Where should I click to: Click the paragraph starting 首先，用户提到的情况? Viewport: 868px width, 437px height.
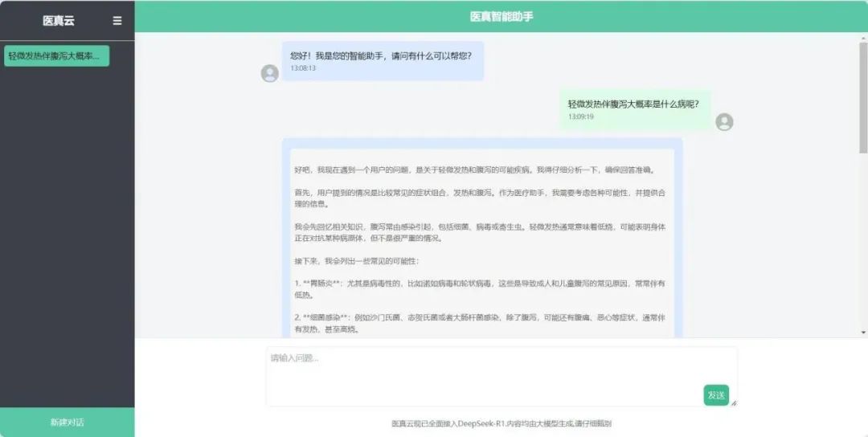480,198
